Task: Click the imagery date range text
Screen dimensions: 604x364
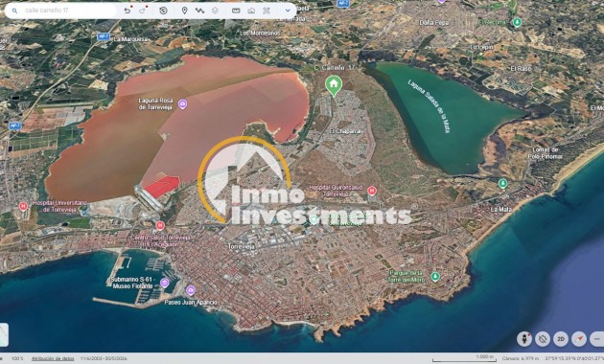Action: coord(104,358)
